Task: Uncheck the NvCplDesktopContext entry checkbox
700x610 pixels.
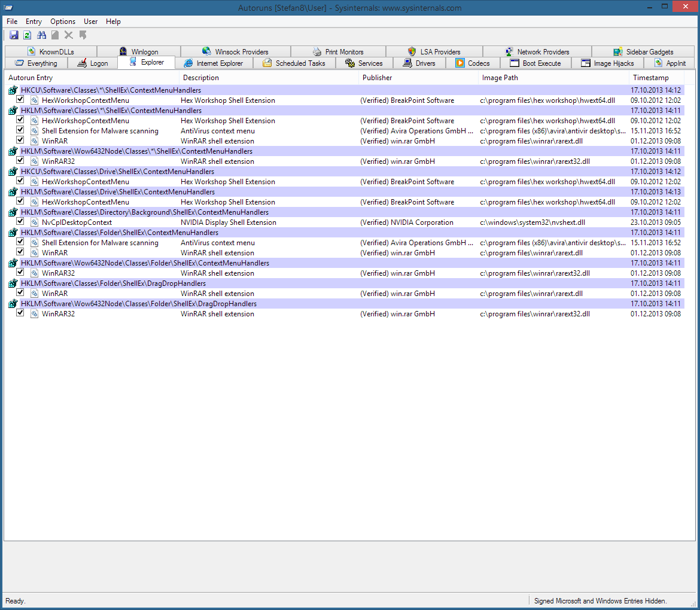Action: pos(20,221)
